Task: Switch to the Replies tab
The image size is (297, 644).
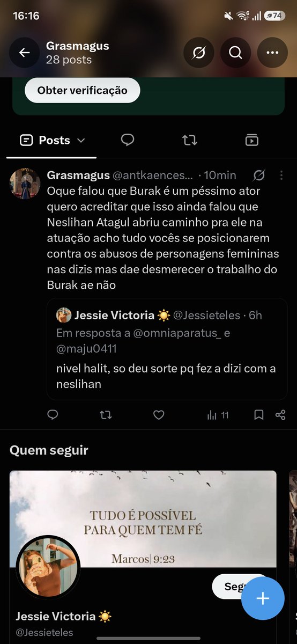Action: pyautogui.click(x=127, y=140)
